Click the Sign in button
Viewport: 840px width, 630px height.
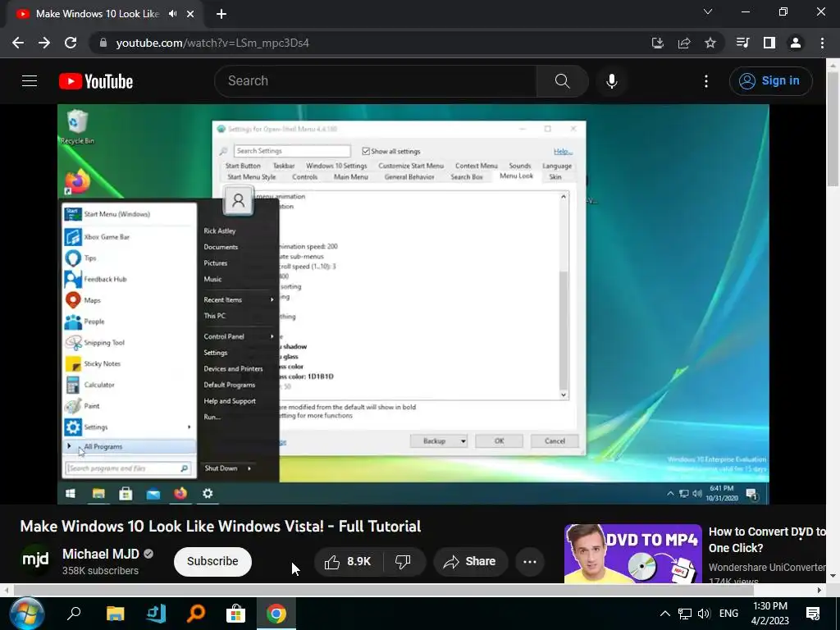(770, 81)
